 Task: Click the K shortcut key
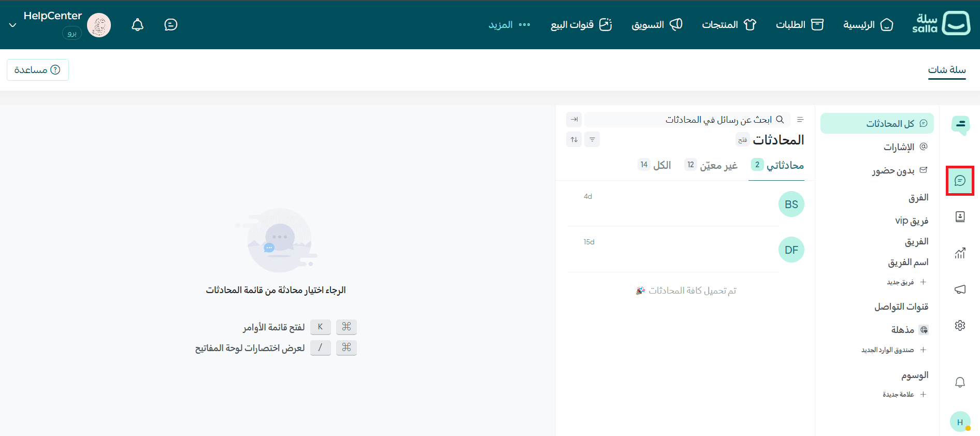pyautogui.click(x=321, y=327)
